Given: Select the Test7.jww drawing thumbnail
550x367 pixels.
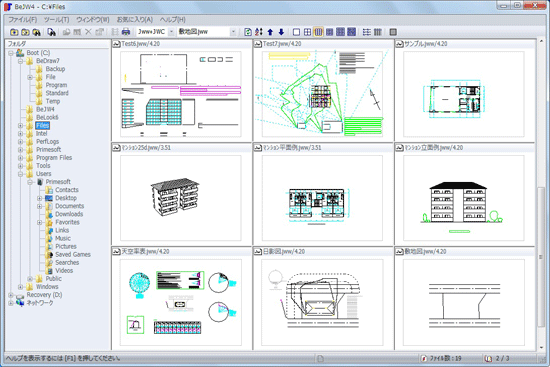Looking at the screenshot, I should 322,94.
